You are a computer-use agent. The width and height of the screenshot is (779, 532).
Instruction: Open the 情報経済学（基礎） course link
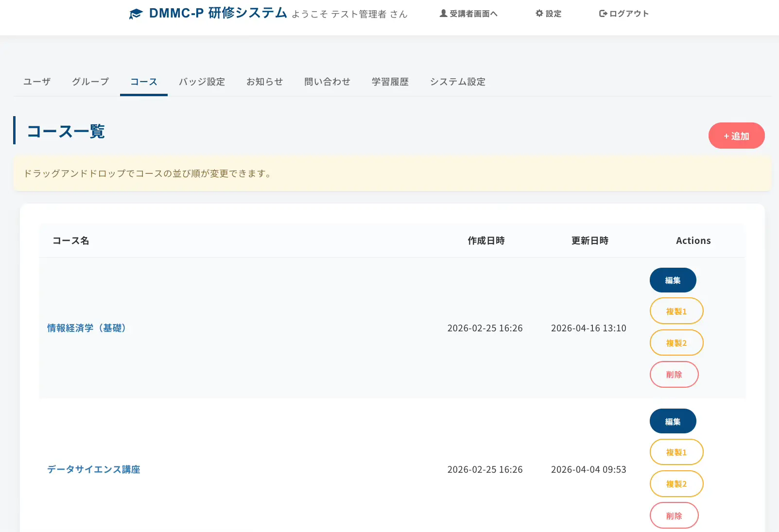(x=87, y=328)
